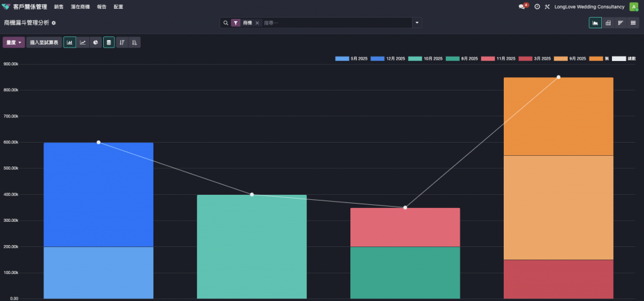
Task: Switch to bar chart mode
Action: [x=70, y=42]
